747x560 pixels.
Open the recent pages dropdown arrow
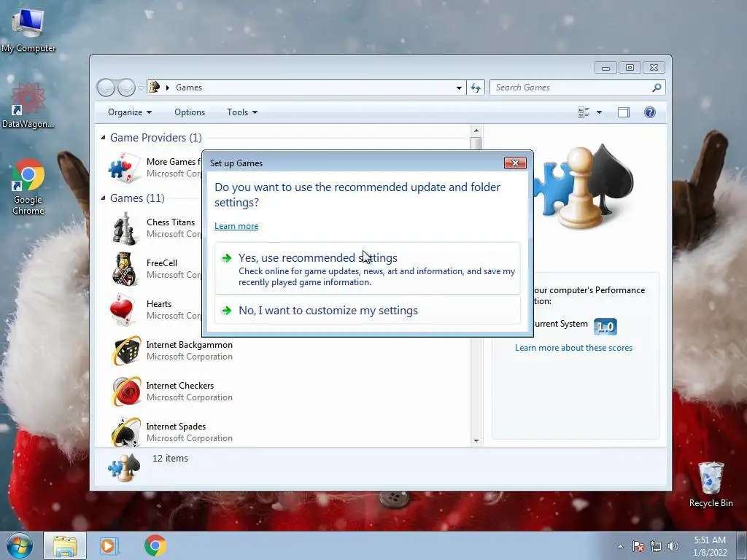click(141, 87)
